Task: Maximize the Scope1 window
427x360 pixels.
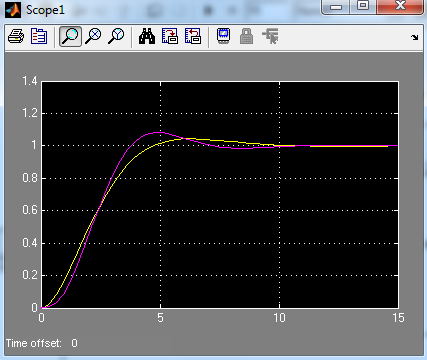Action: pos(363,7)
